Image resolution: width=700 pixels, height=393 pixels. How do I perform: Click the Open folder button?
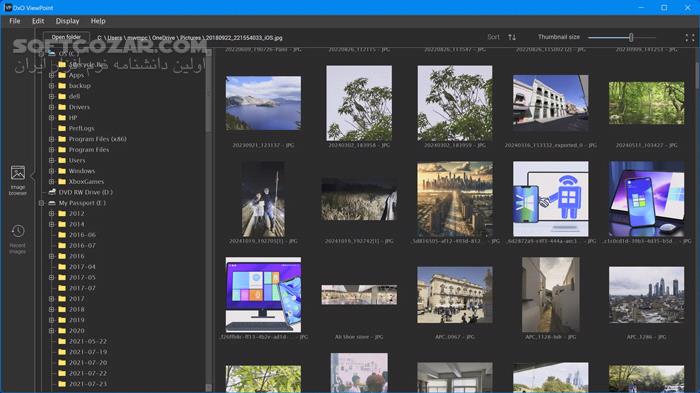point(66,38)
